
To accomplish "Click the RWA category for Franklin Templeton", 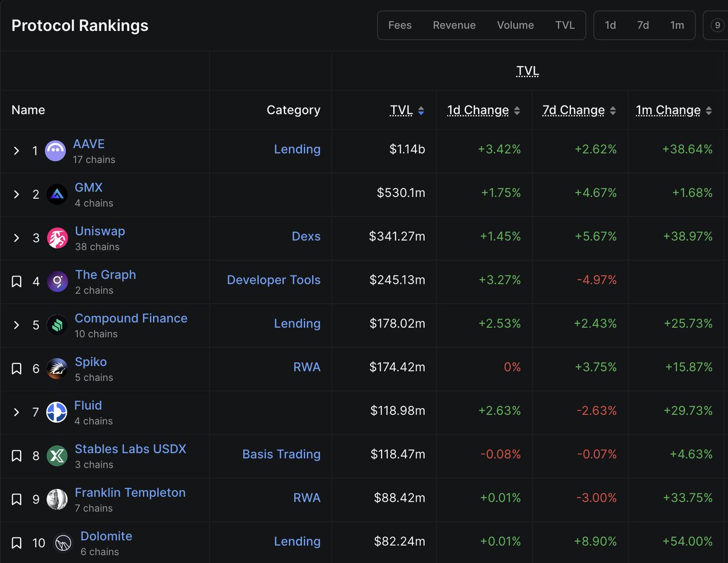I will (x=307, y=498).
